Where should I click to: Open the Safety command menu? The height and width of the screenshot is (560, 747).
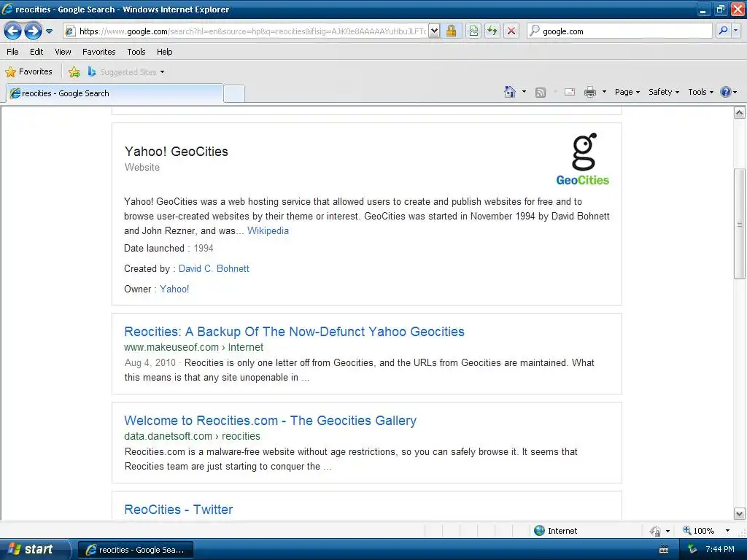[x=664, y=92]
